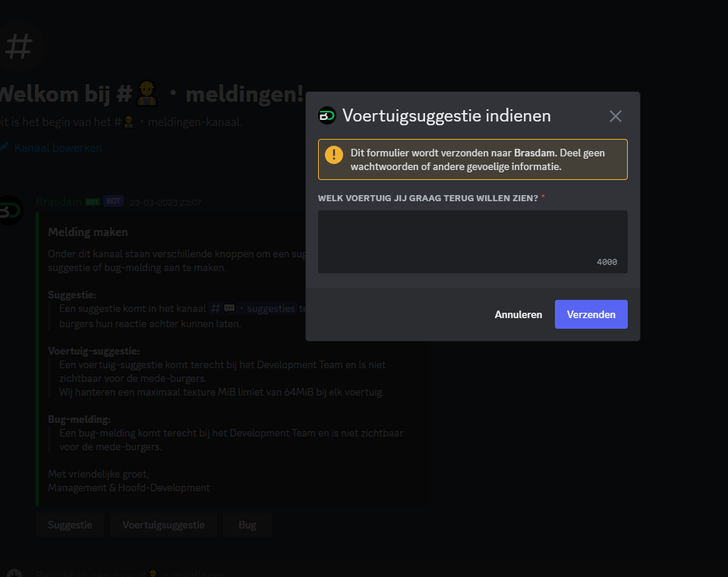This screenshot has width=728, height=577.
Task: Open the Kanaal bewerken link
Action: pyautogui.click(x=58, y=147)
